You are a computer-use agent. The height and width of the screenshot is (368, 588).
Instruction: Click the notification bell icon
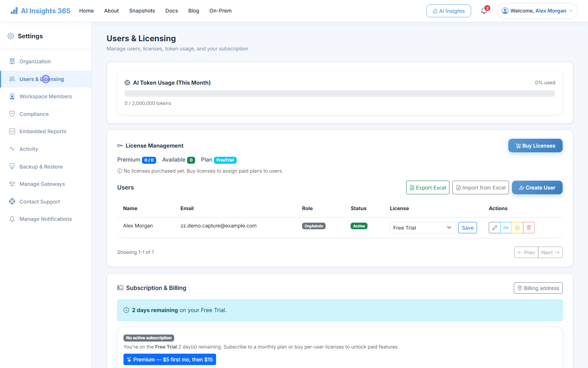[x=484, y=11]
